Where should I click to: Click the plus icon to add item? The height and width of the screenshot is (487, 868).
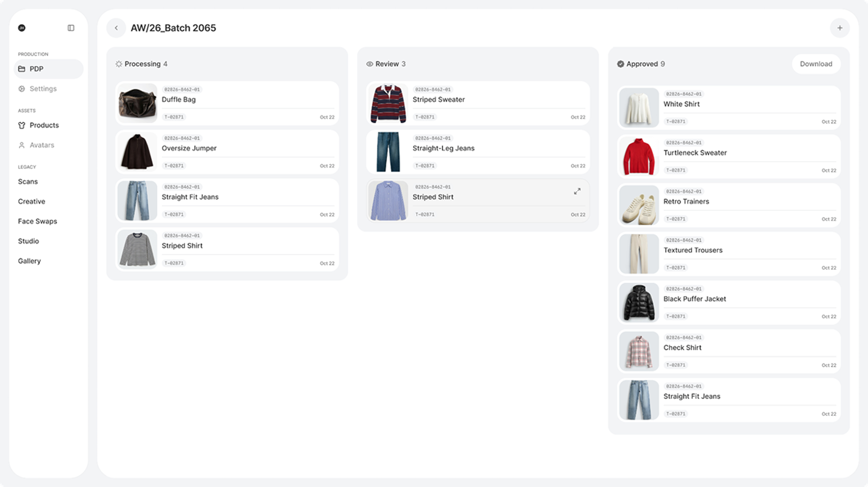tap(839, 28)
